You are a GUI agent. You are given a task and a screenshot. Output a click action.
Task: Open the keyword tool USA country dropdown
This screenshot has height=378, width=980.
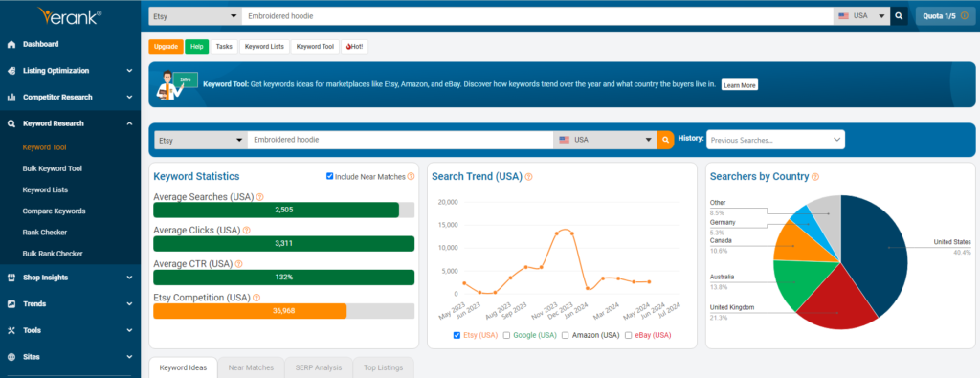point(605,140)
